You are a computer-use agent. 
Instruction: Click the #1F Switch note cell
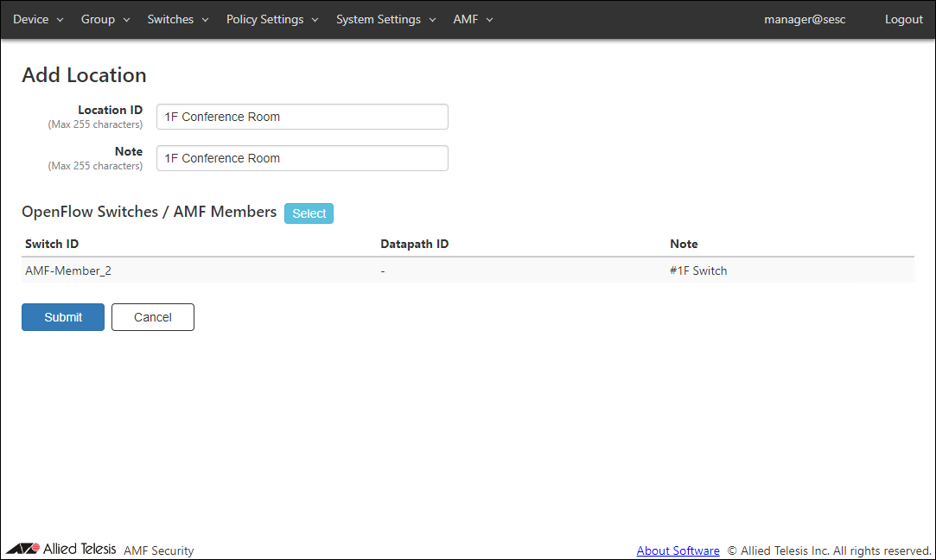[x=698, y=270]
